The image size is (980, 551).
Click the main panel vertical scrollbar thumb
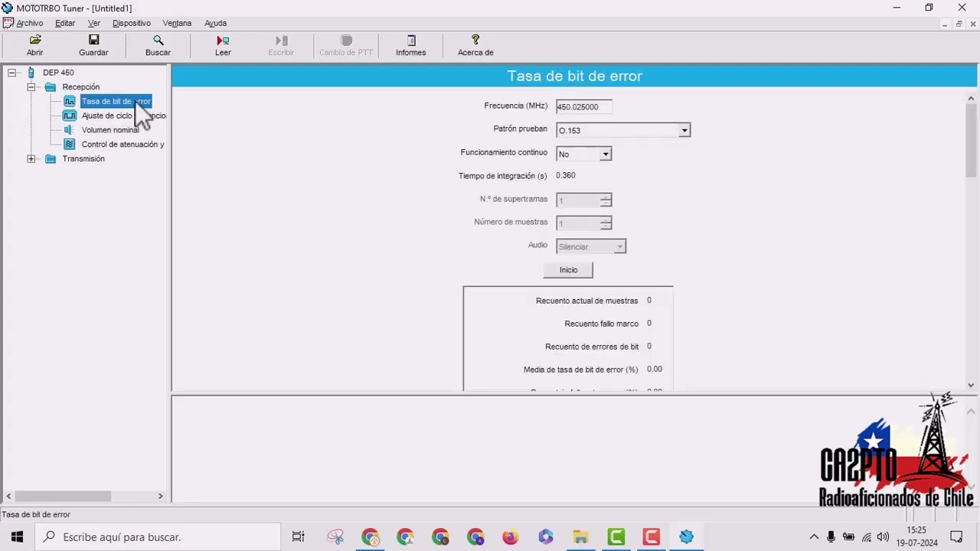pos(971,140)
